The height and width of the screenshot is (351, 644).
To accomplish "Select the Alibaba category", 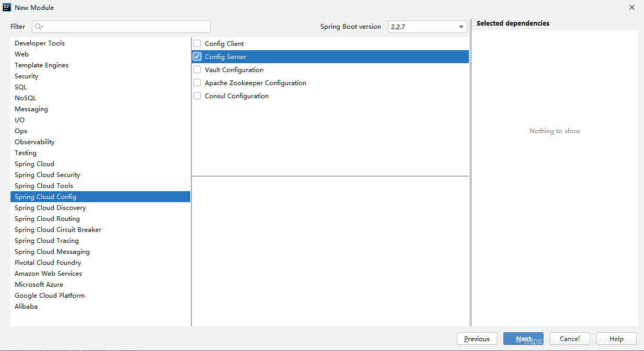I will click(100, 307).
